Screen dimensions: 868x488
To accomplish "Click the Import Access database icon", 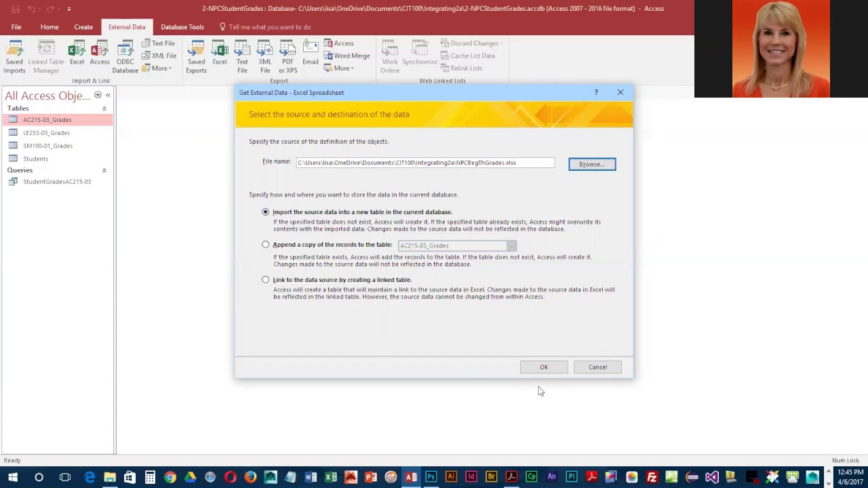I will point(100,54).
